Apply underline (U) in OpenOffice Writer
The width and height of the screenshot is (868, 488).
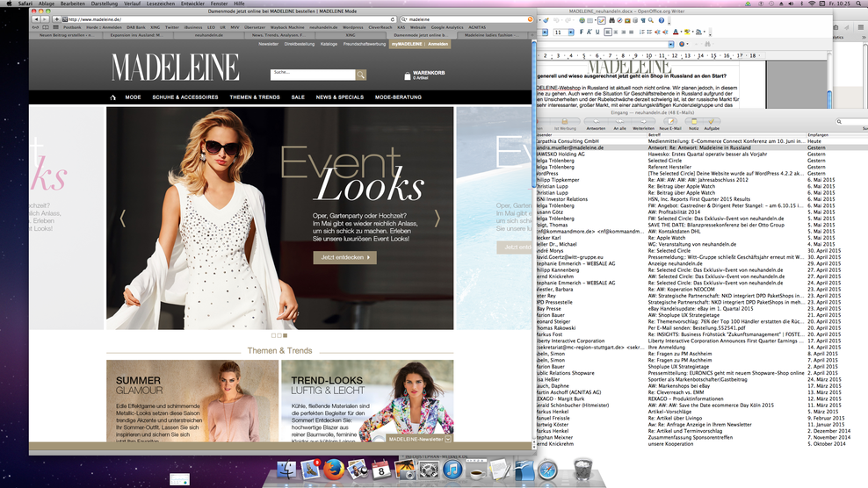[597, 32]
